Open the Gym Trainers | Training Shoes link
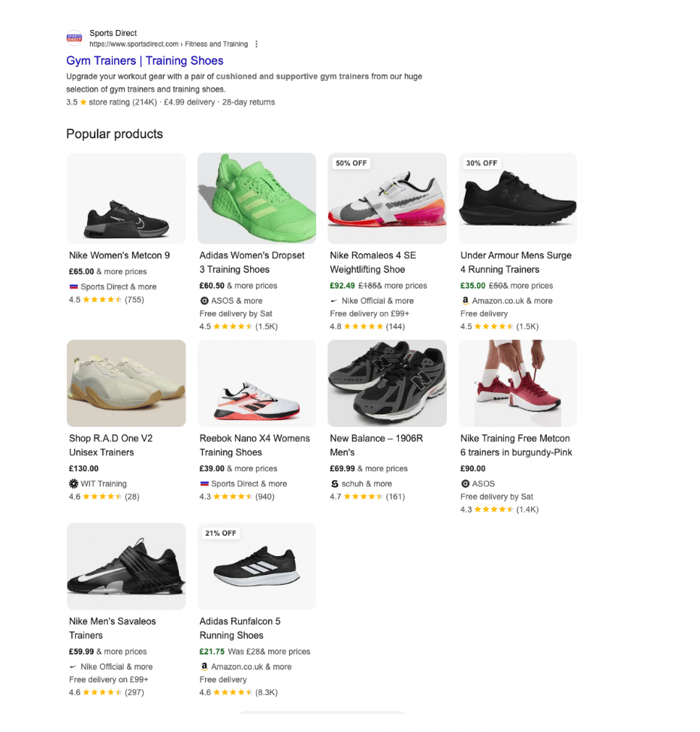 coord(145,61)
